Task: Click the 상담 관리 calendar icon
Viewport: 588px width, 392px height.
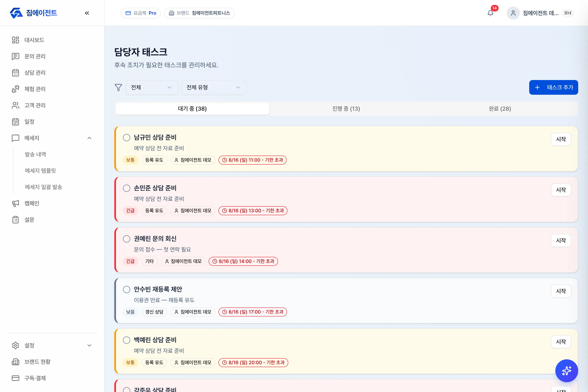Action: tap(16, 73)
